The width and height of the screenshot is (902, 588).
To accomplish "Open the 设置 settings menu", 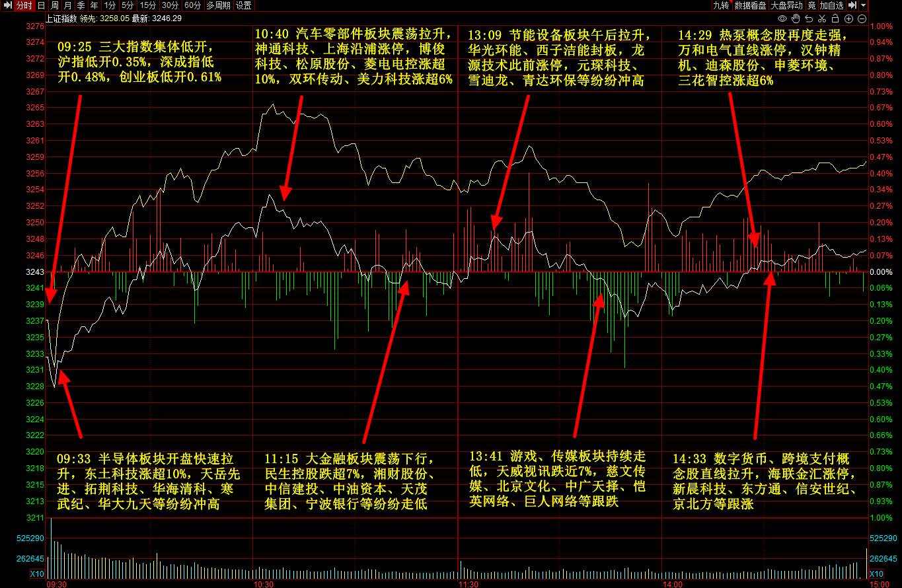I will [243, 5].
